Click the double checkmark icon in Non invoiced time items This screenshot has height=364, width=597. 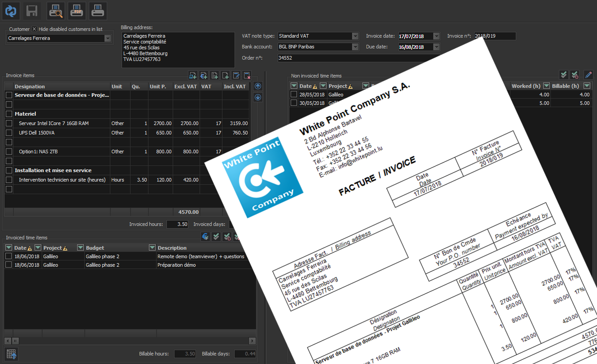564,75
